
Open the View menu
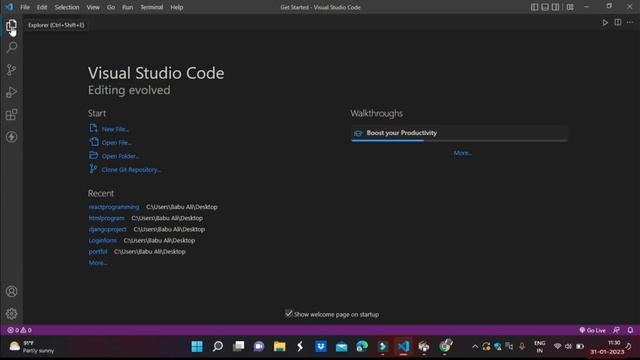93,7
